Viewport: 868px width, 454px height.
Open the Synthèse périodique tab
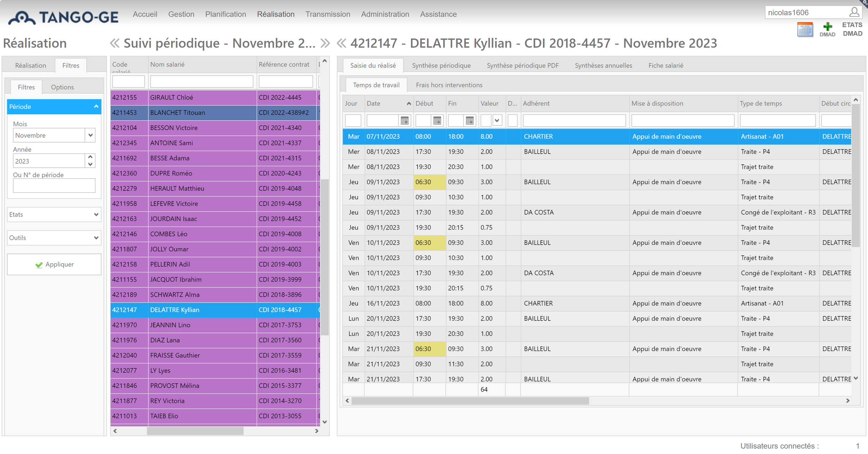click(441, 66)
